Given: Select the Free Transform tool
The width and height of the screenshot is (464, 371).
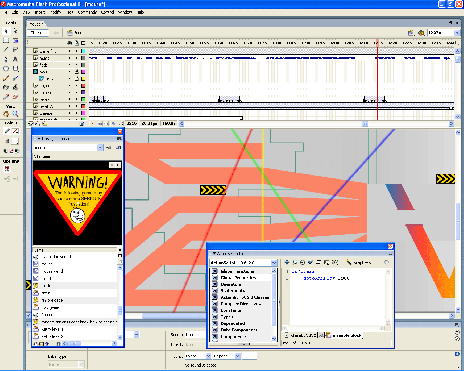Looking at the screenshot, I should click(x=6, y=40).
